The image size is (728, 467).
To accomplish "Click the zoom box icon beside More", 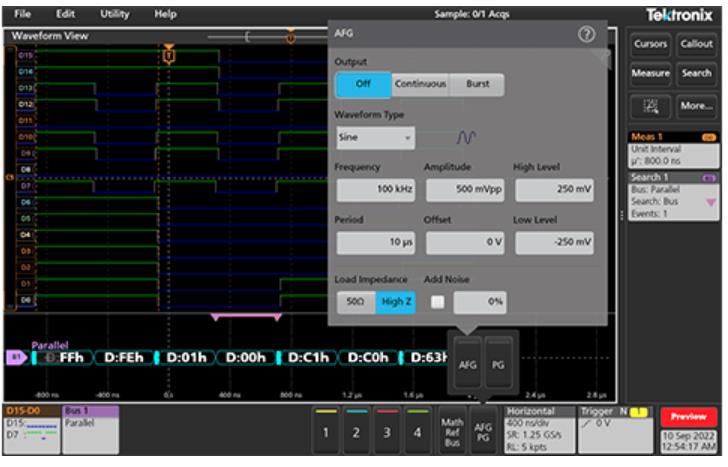I will 653,105.
